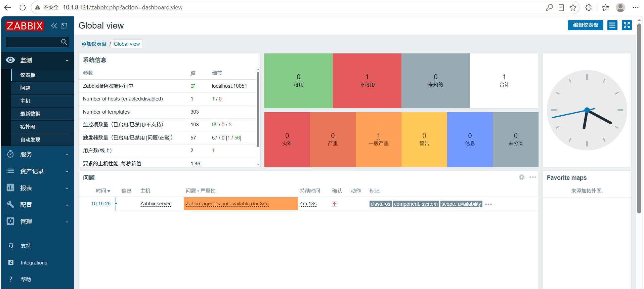Open the 'Zabbix agent is not available' problem

pos(227,204)
